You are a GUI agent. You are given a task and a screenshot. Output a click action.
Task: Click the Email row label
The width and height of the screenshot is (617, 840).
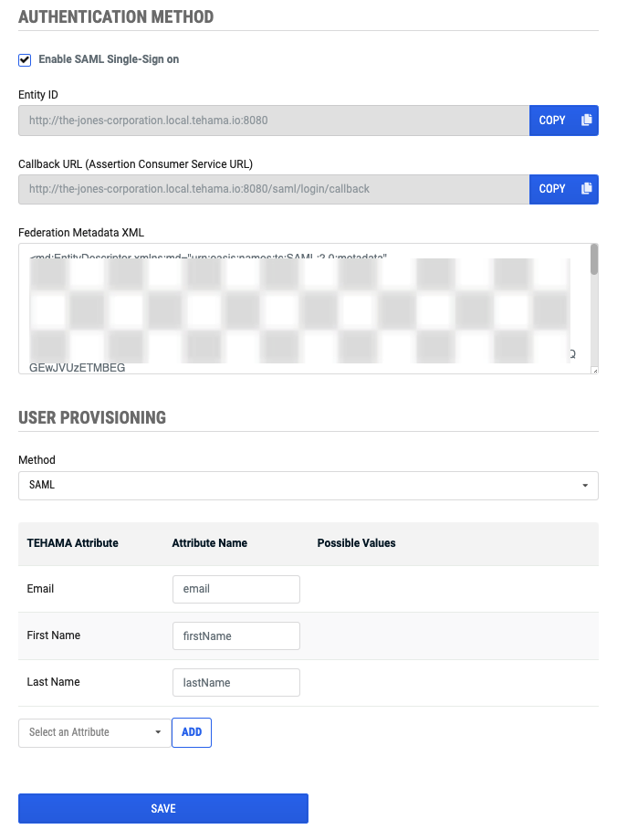point(40,589)
